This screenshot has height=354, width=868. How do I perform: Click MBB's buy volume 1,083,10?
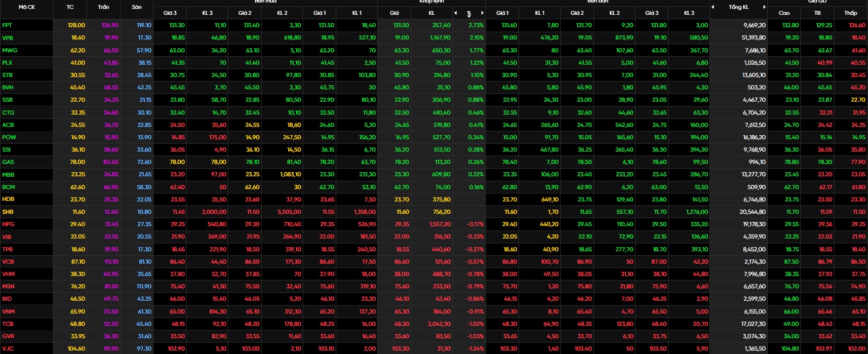pos(290,175)
